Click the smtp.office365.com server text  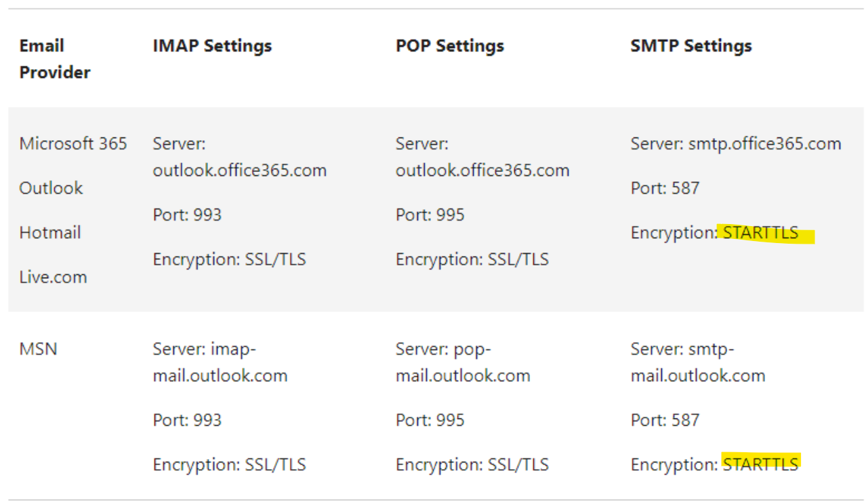tap(764, 144)
